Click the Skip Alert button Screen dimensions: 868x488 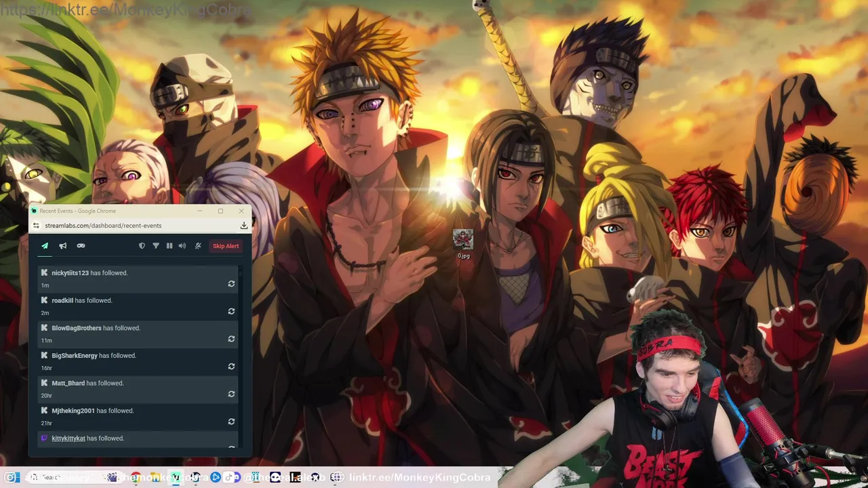click(226, 246)
